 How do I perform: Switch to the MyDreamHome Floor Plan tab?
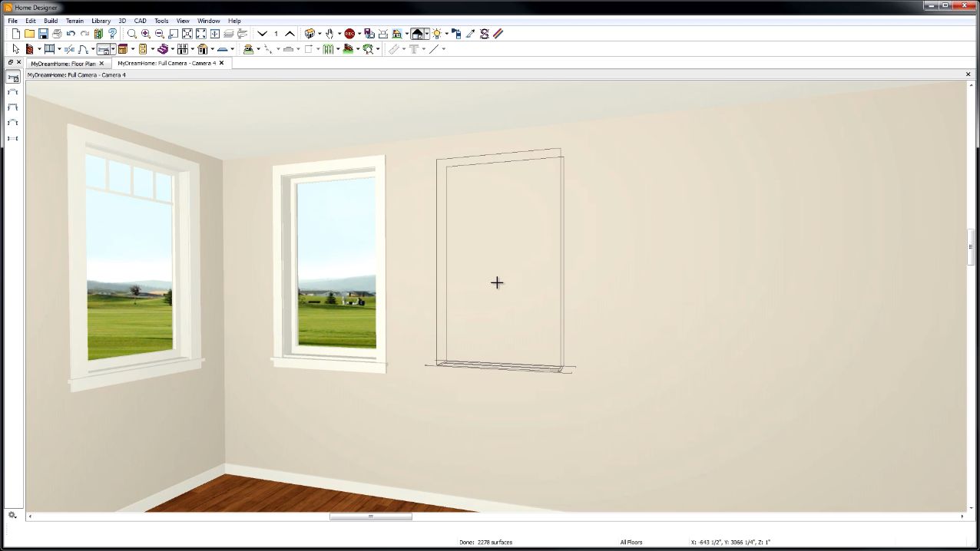65,64
